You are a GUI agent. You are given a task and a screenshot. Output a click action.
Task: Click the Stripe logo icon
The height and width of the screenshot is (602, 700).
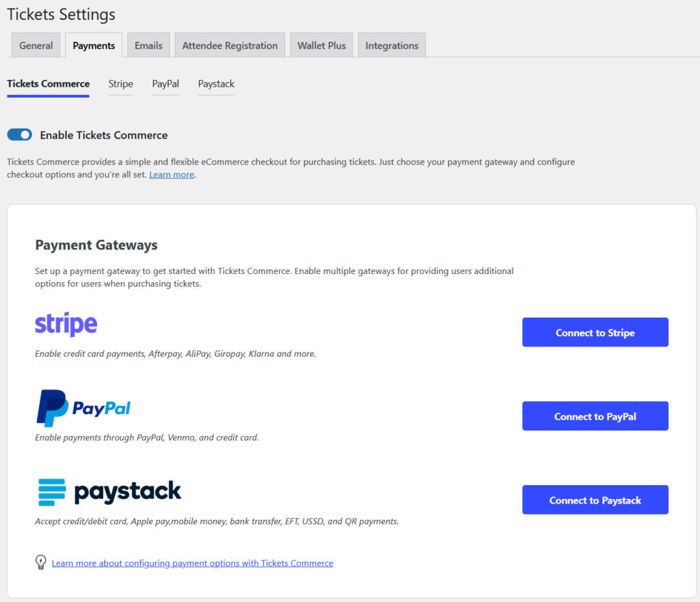66,325
